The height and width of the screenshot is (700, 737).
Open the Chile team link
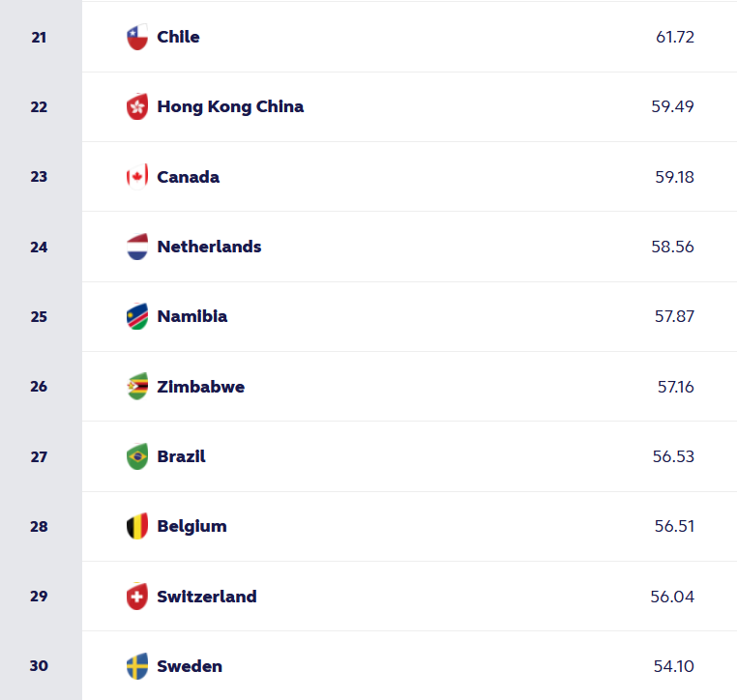[178, 38]
